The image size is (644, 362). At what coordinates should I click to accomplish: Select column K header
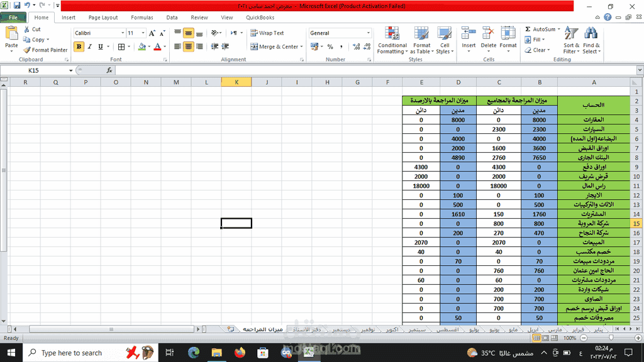[236, 82]
